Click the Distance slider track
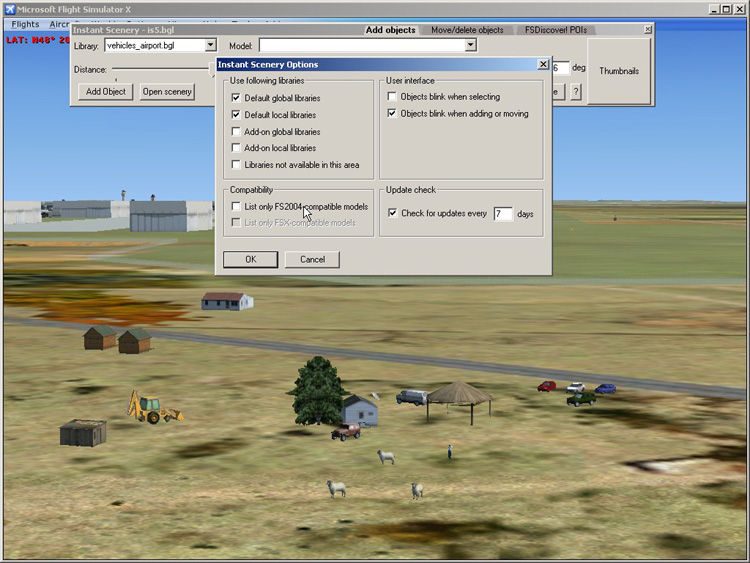This screenshot has height=563, width=750. tap(163, 69)
